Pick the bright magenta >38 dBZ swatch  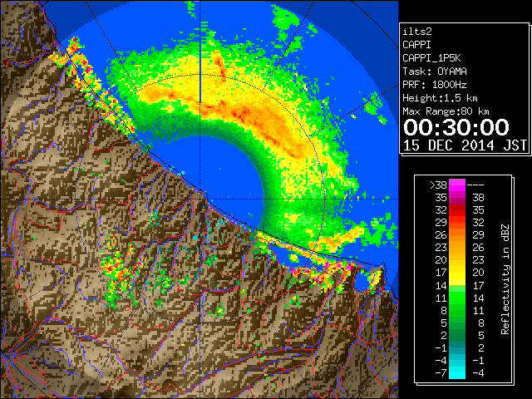coord(457,185)
